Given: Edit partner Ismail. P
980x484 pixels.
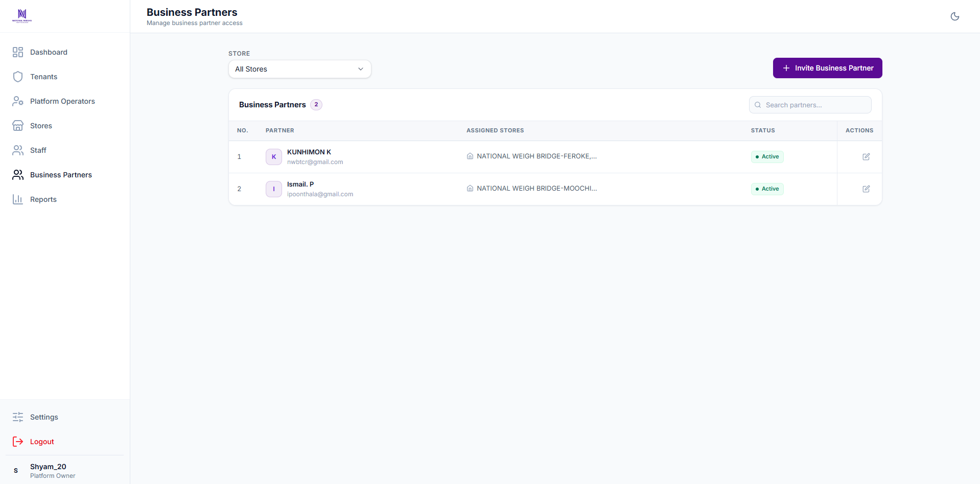Looking at the screenshot, I should tap(866, 189).
